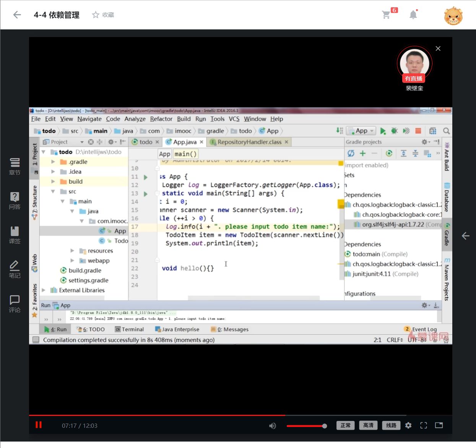Open the notifications bell
Image resolution: width=476 pixels, height=448 pixels.
tap(413, 15)
